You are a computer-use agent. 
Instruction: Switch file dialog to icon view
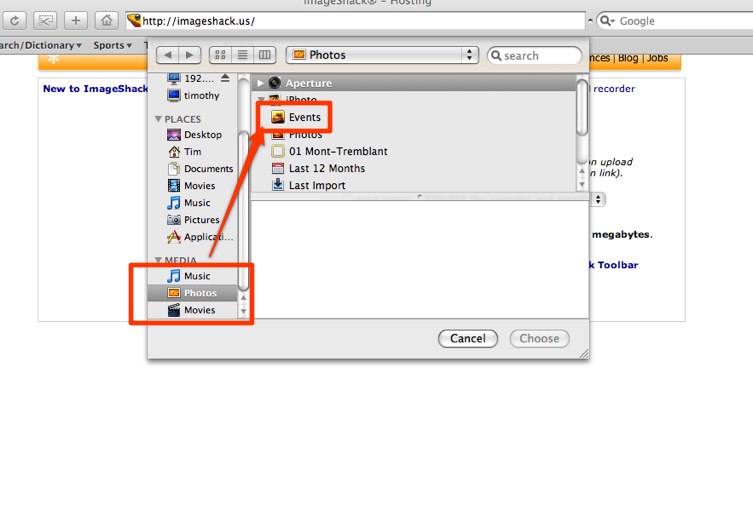tap(220, 55)
